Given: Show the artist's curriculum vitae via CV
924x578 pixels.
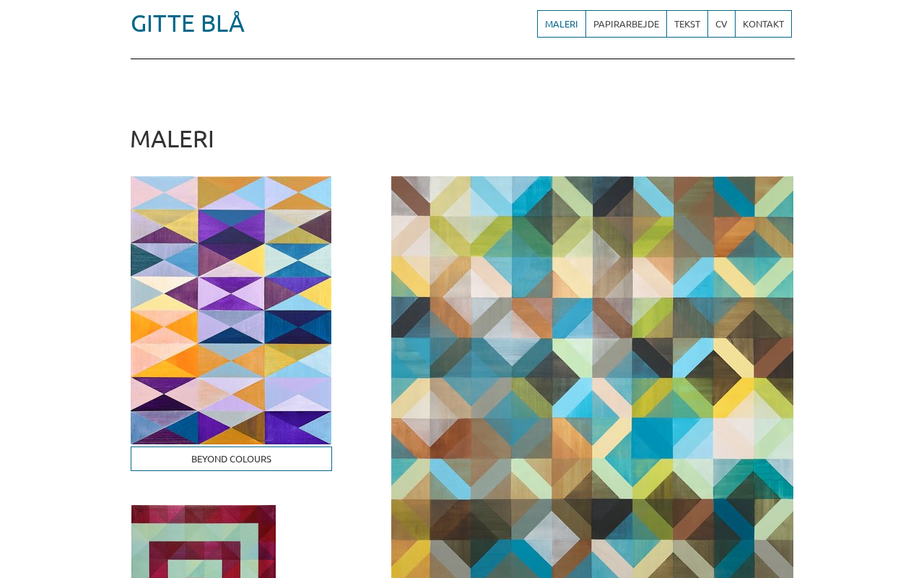Looking at the screenshot, I should (x=721, y=24).
